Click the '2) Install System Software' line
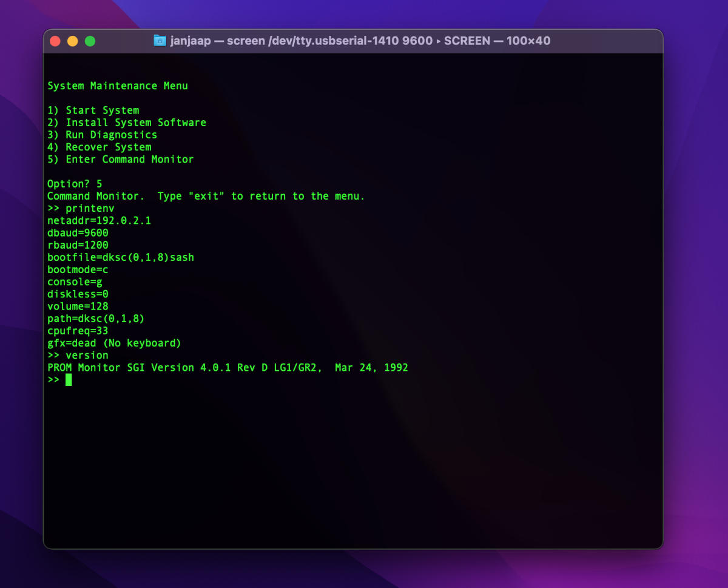 pos(127,123)
